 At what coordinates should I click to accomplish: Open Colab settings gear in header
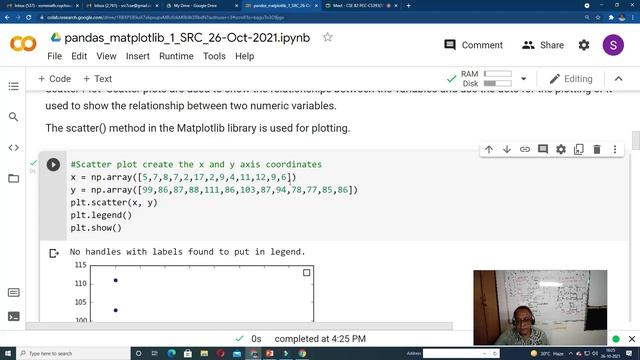pos(584,45)
